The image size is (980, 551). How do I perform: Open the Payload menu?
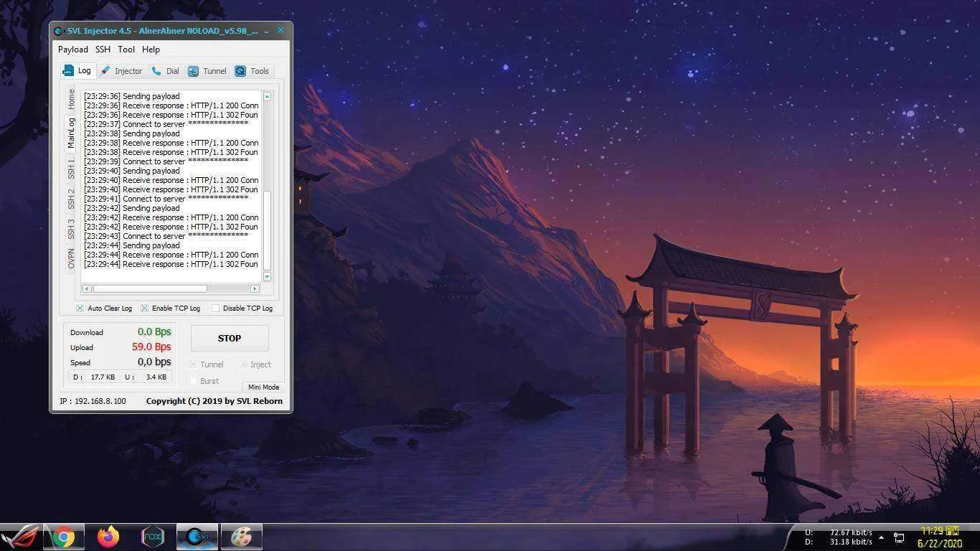(73, 50)
